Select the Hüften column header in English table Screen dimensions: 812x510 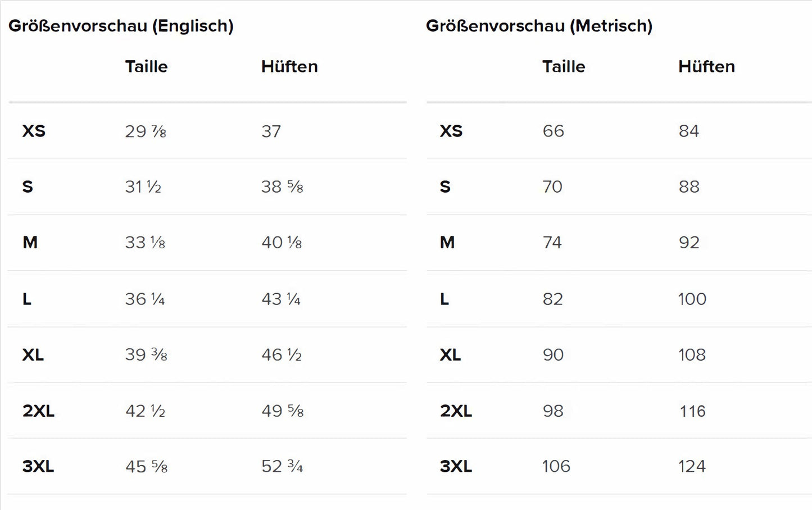(289, 66)
